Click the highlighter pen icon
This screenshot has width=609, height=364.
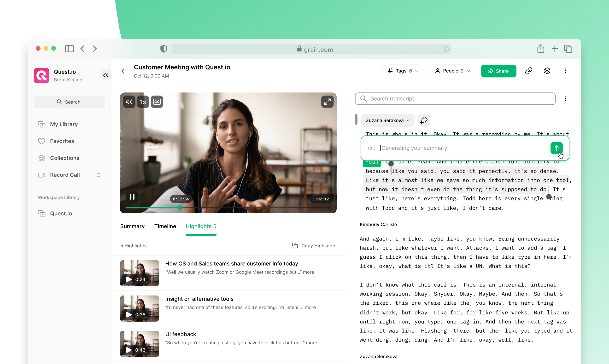click(x=424, y=120)
